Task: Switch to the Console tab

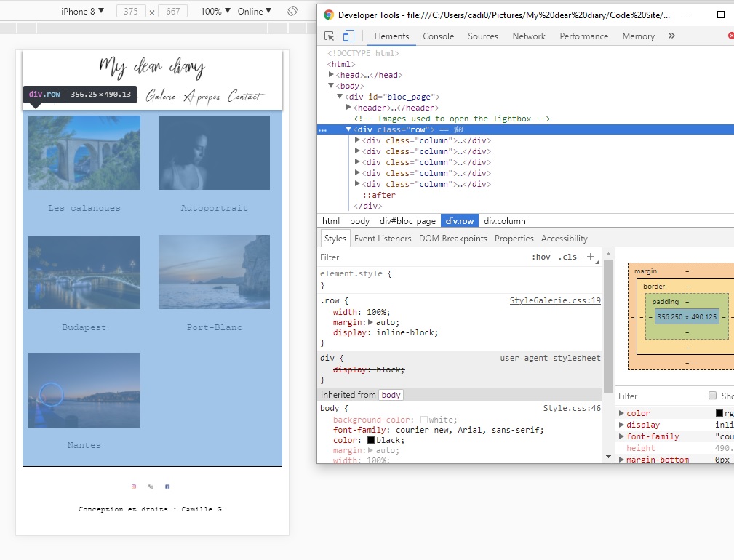Action: 438,36
